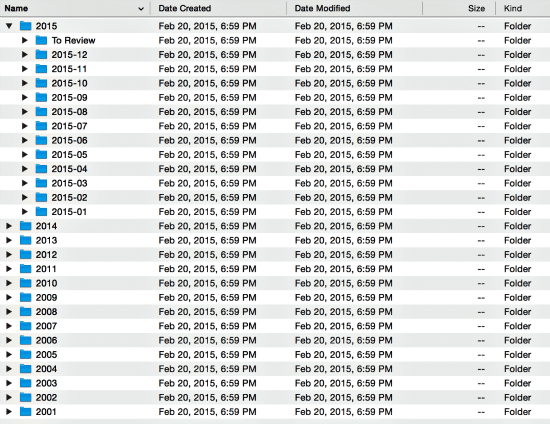The image size is (550, 424).
Task: Select the 2015-09 row name
Action: pos(69,97)
